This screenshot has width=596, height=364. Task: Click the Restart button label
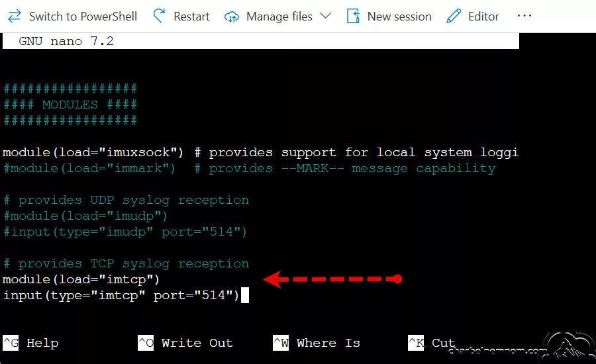coord(191,17)
